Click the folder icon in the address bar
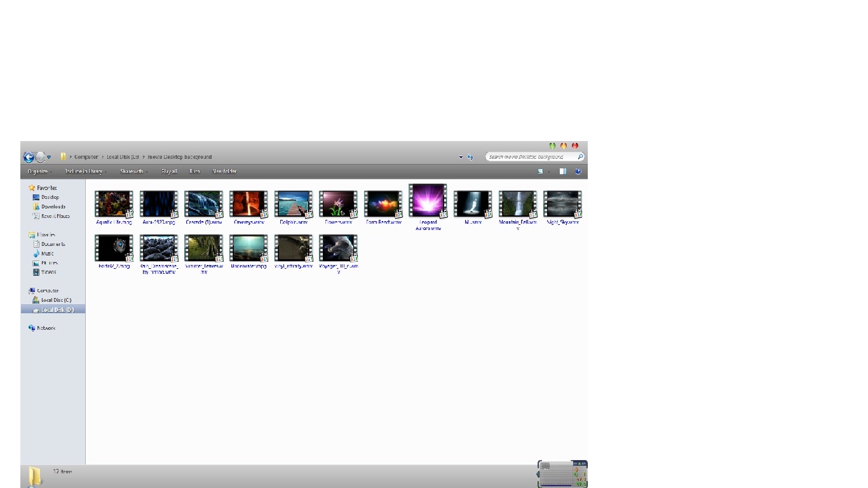Image resolution: width=868 pixels, height=488 pixels. pyautogui.click(x=63, y=157)
